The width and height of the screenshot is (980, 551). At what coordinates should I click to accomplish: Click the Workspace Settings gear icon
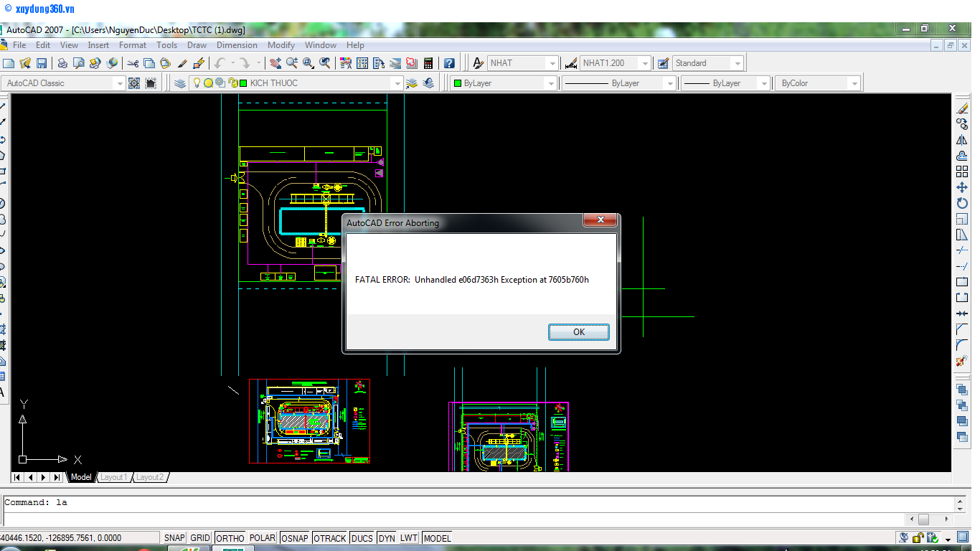[134, 83]
